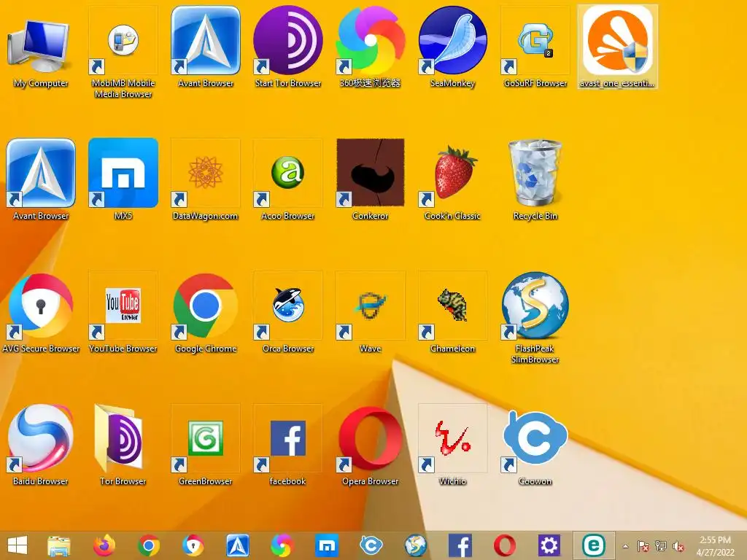Viewport: 747px width, 560px height.
Task: Open Action Center flag in tray
Action: [x=643, y=547]
